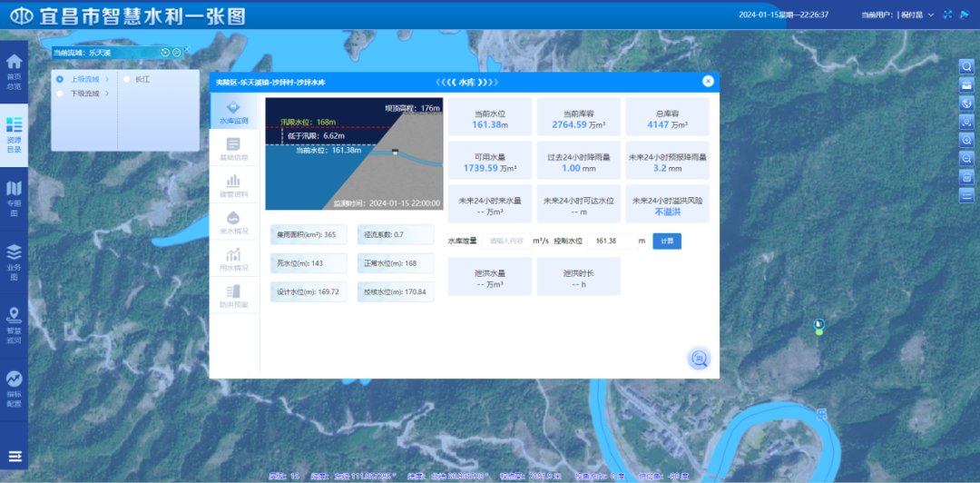Close the reservoir detail dialog
980x483 pixels.
pos(708,81)
